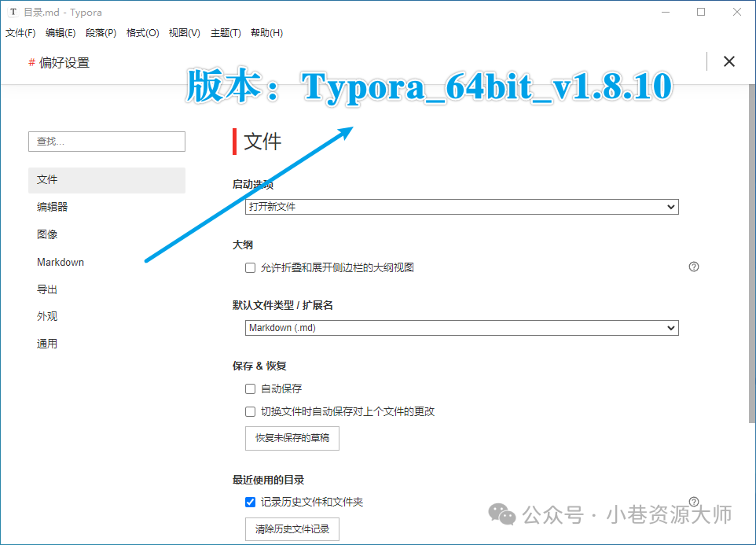
Task: Enable 允许折叠和展开侧边栏的大纲视图 checkbox
Action: coord(250,267)
